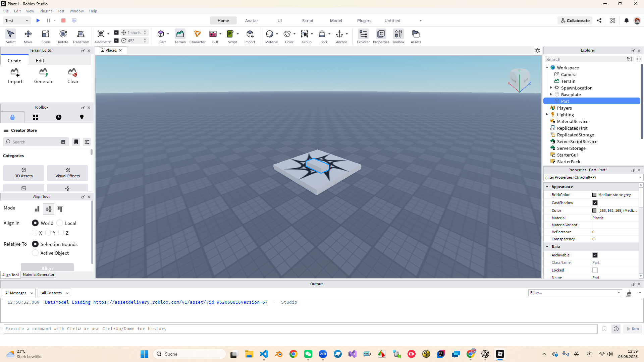The image size is (644, 362).
Task: Click the Collaborate button
Action: (x=575, y=20)
